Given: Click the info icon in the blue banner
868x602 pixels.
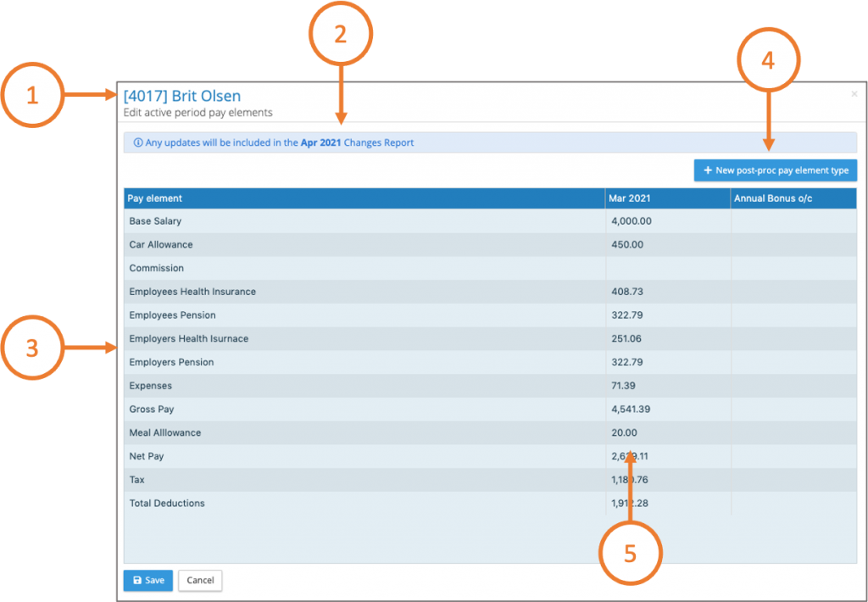Looking at the screenshot, I should click(x=138, y=143).
